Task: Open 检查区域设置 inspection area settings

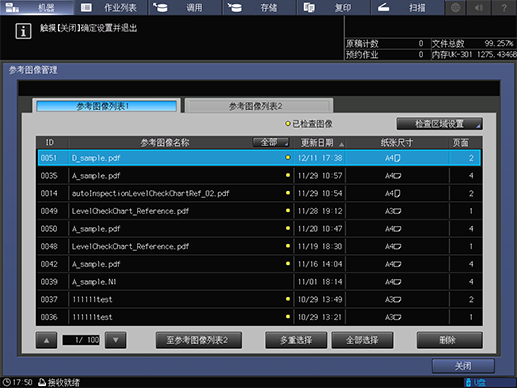Action: (x=439, y=124)
